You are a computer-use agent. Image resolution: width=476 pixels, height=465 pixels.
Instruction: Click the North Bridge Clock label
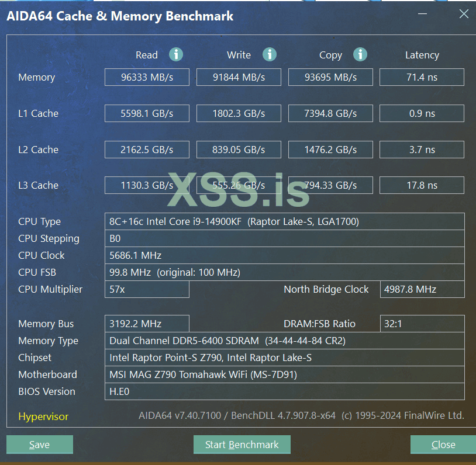326,289
